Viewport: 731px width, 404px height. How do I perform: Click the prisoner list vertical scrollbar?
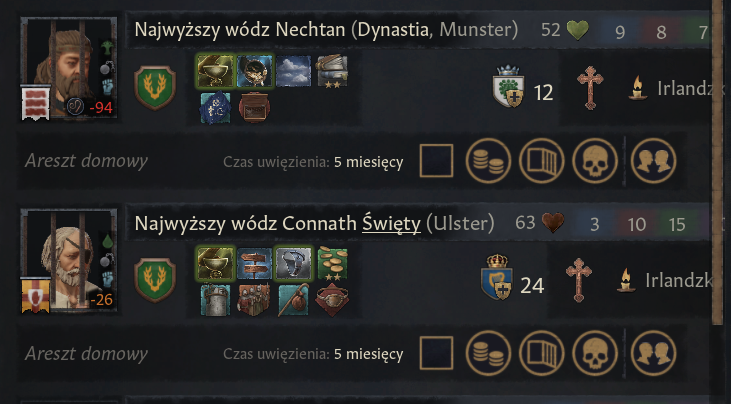[717, 163]
